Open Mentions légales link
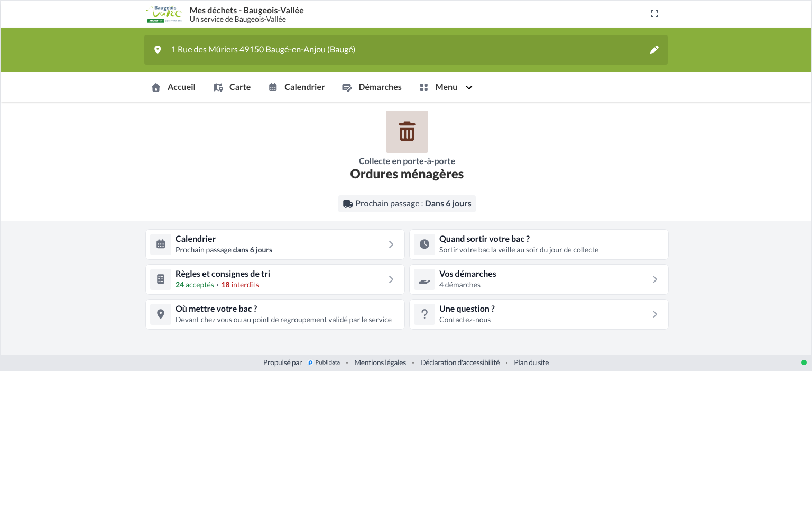The width and height of the screenshot is (812, 508). pos(380,362)
